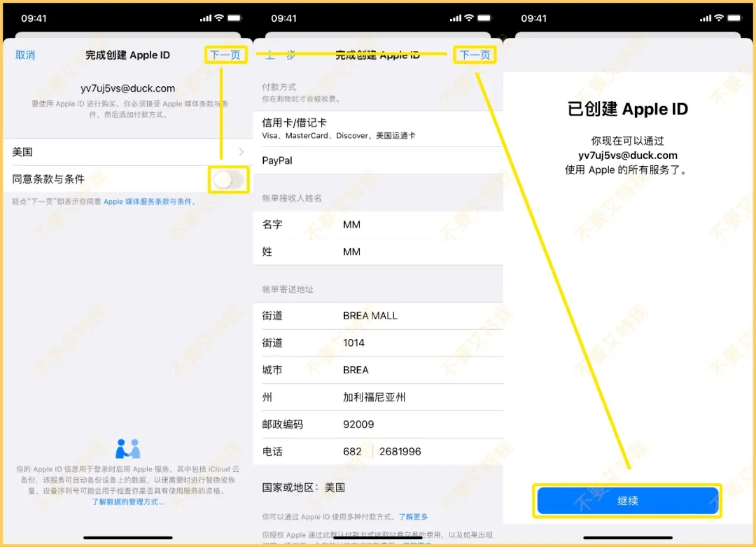The image size is (756, 547).
Task: Edit the 街道 field containing 1014
Action: tap(378, 343)
